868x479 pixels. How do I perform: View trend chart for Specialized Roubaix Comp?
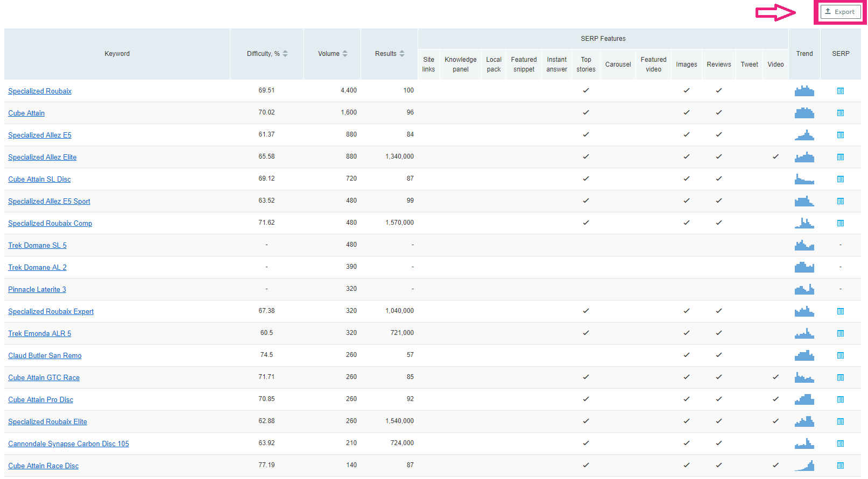[805, 223]
